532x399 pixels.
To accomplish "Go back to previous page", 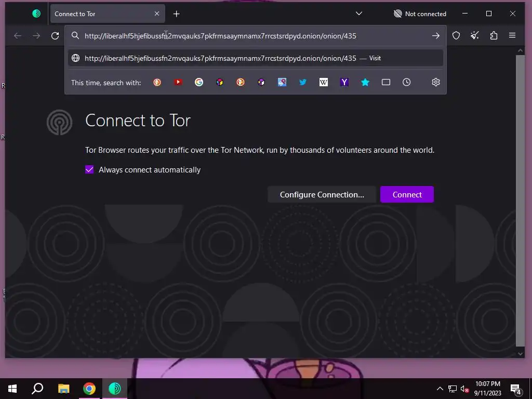I will (18, 36).
